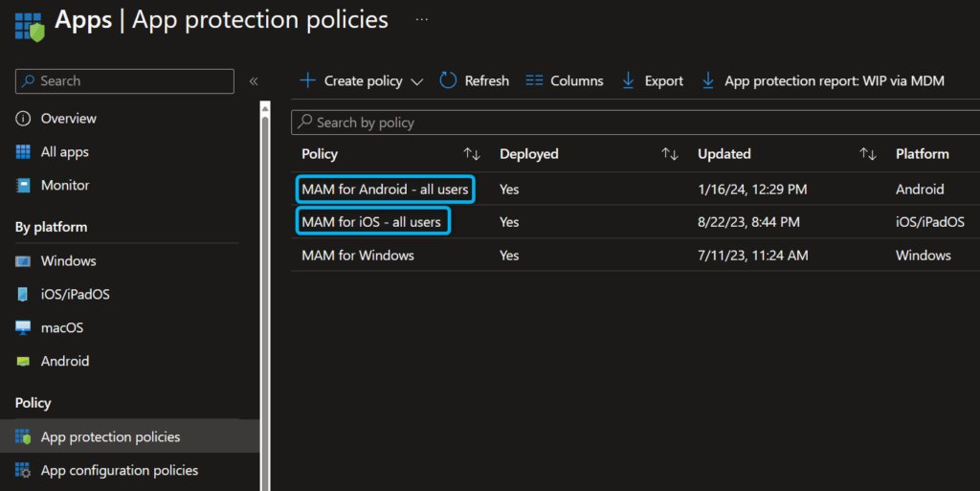Click the sidebar vertical scrollbar

[265, 303]
